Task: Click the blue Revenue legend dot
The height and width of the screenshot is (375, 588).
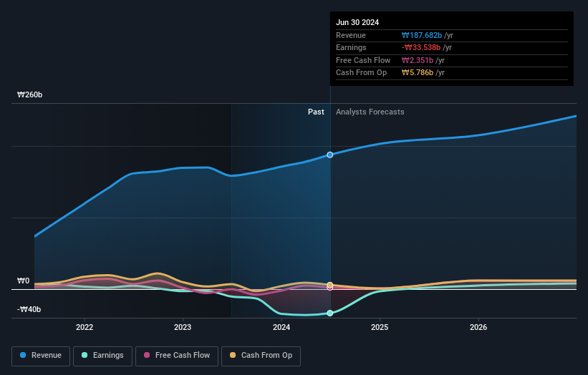Action: 23,355
